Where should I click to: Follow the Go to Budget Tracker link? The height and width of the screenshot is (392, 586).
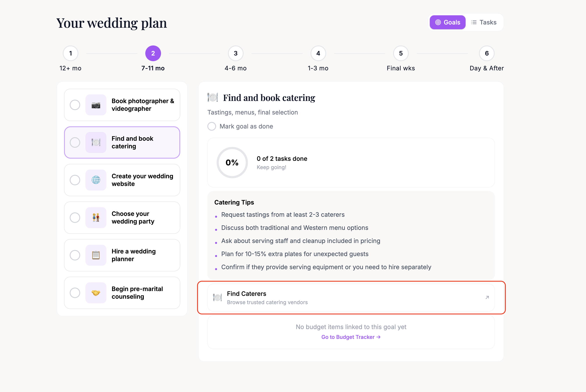point(351,337)
